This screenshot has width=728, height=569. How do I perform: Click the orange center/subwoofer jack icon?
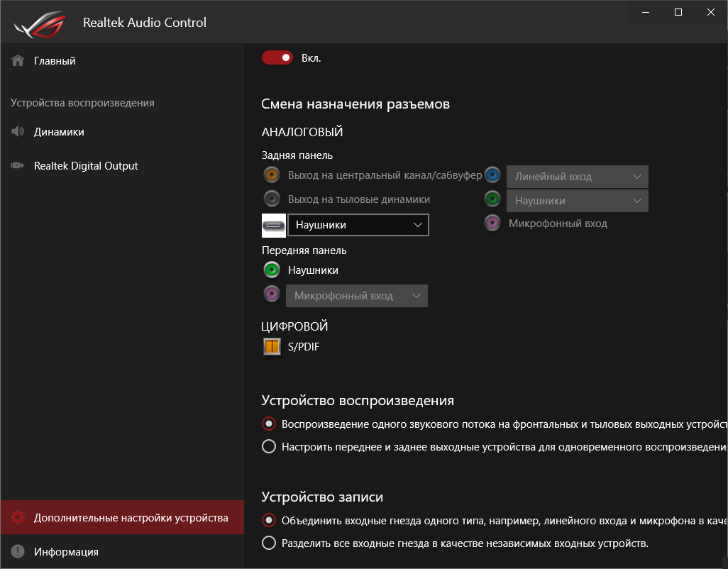click(271, 175)
